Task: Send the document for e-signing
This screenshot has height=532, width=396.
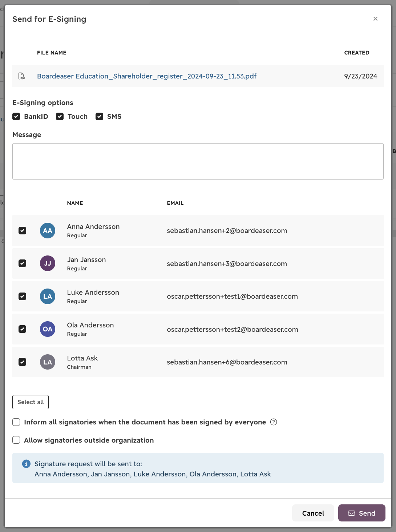Action: (362, 513)
